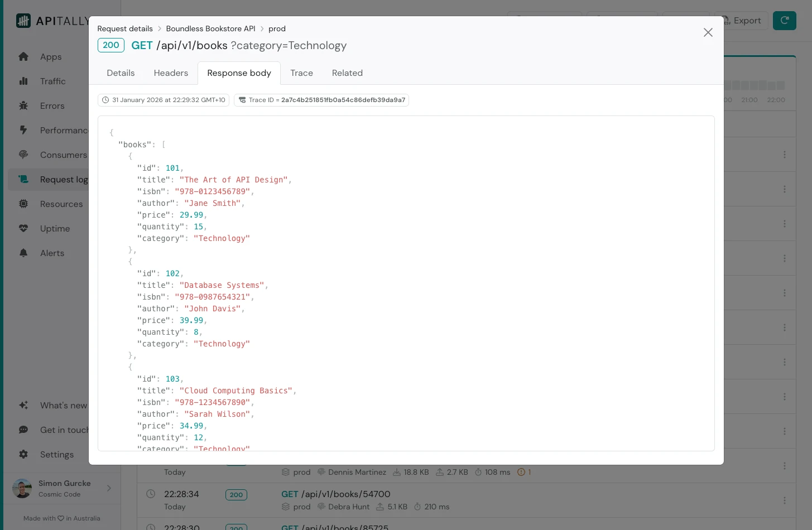
Task: Click the Trace ID badge
Action: pyautogui.click(x=321, y=100)
